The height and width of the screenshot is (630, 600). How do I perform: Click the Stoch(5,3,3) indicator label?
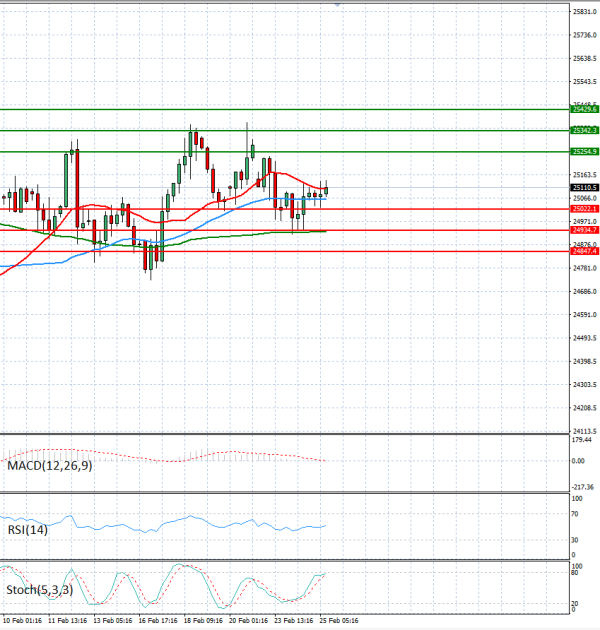coord(38,590)
